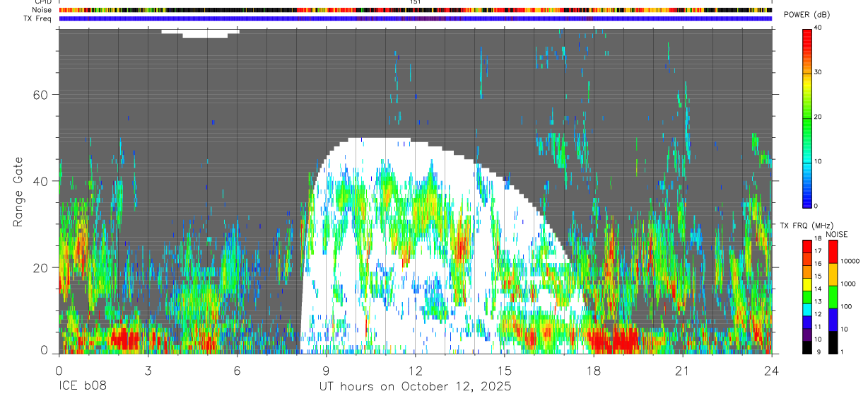Click the x-axis '9' hour tick label
Viewport: 868px width, 401px height.
pos(326,371)
